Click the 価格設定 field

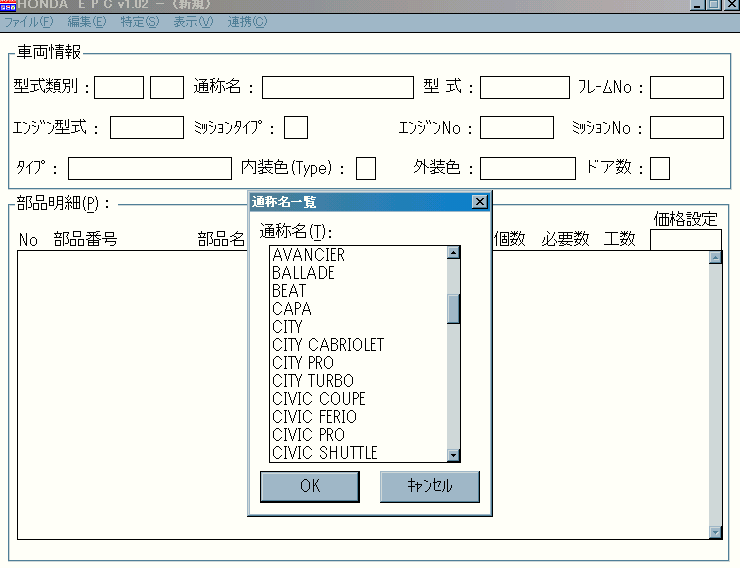686,240
